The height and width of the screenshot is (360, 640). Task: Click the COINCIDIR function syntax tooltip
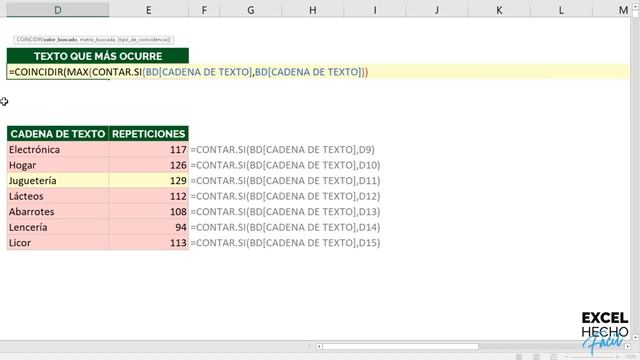(93, 40)
